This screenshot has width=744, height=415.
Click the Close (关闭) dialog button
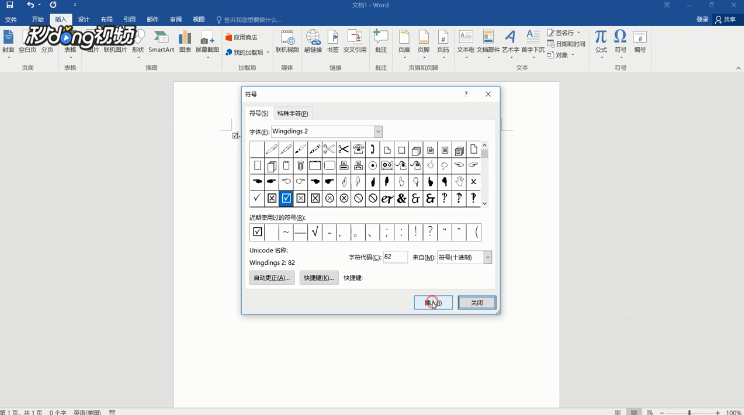(x=477, y=303)
